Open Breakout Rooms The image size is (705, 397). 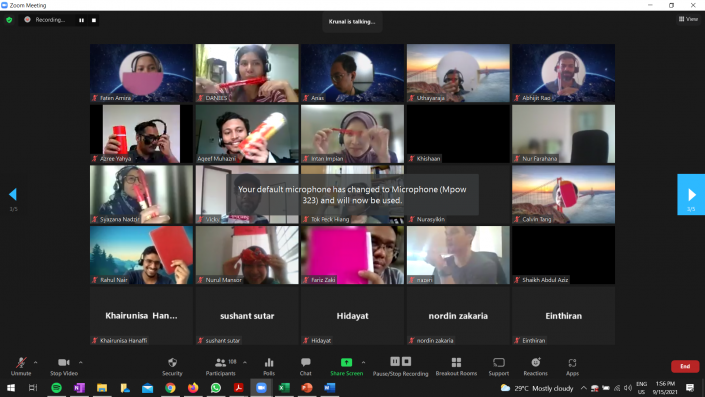click(x=456, y=366)
